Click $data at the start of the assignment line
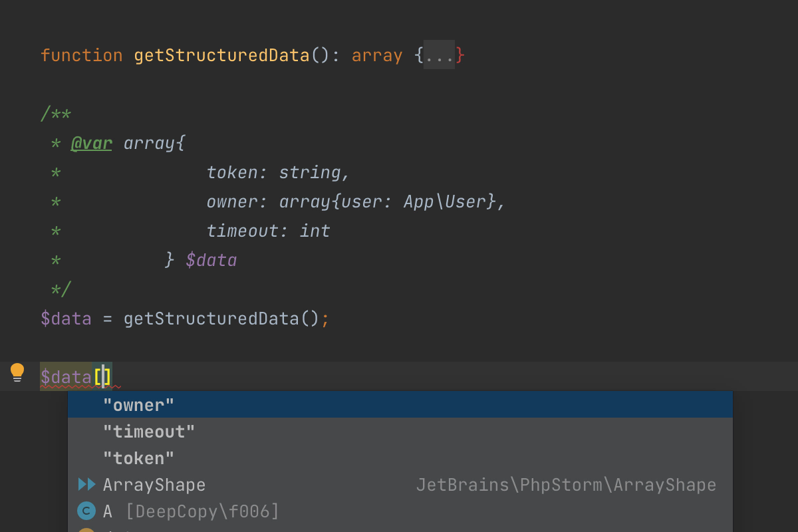The width and height of the screenshot is (798, 532). (66, 319)
